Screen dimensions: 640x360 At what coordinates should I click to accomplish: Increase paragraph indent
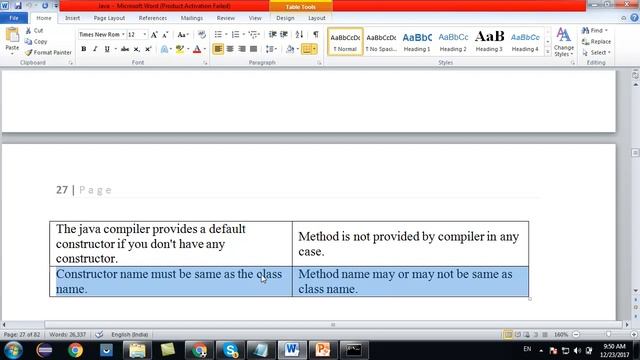point(284,35)
